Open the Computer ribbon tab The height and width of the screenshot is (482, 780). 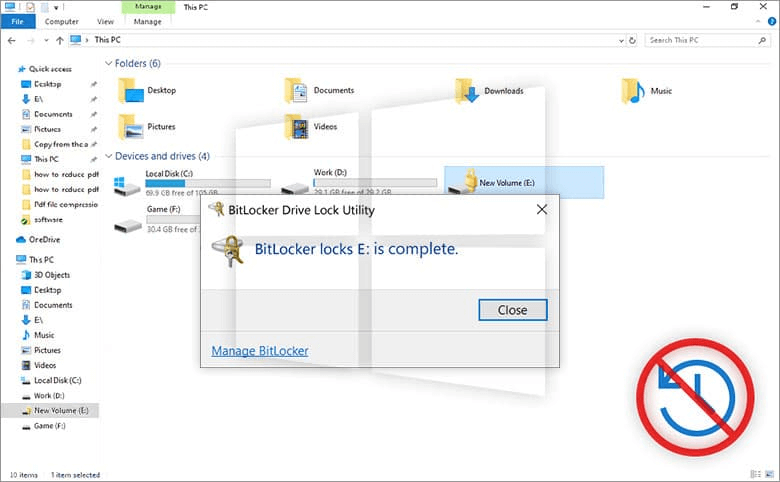click(62, 22)
